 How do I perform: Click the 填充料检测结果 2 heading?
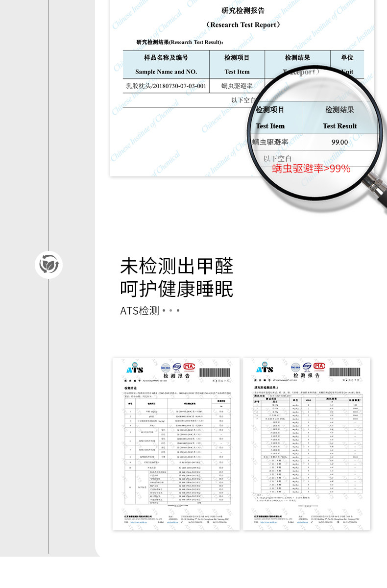pyautogui.click(x=266, y=388)
